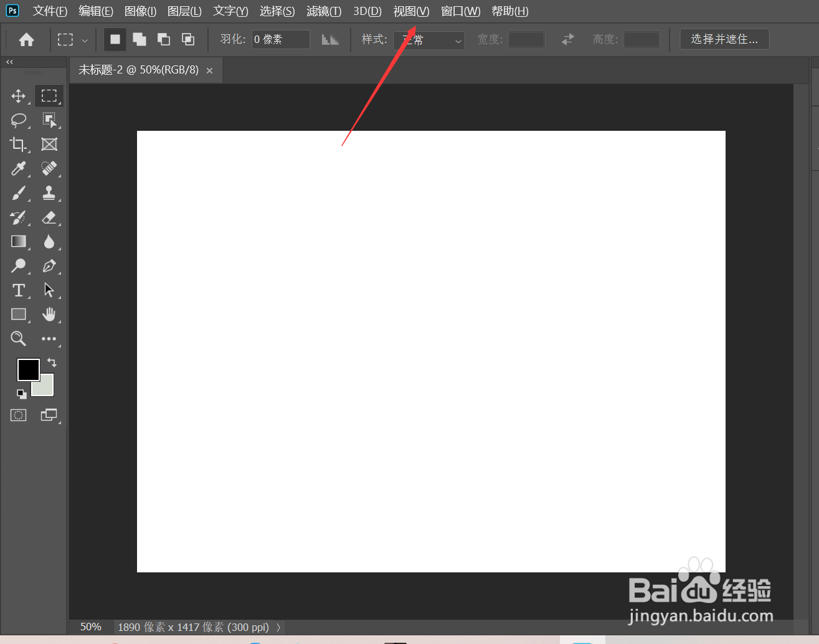Select the Rectangle shape tool
This screenshot has width=819, height=644.
pos(19,315)
